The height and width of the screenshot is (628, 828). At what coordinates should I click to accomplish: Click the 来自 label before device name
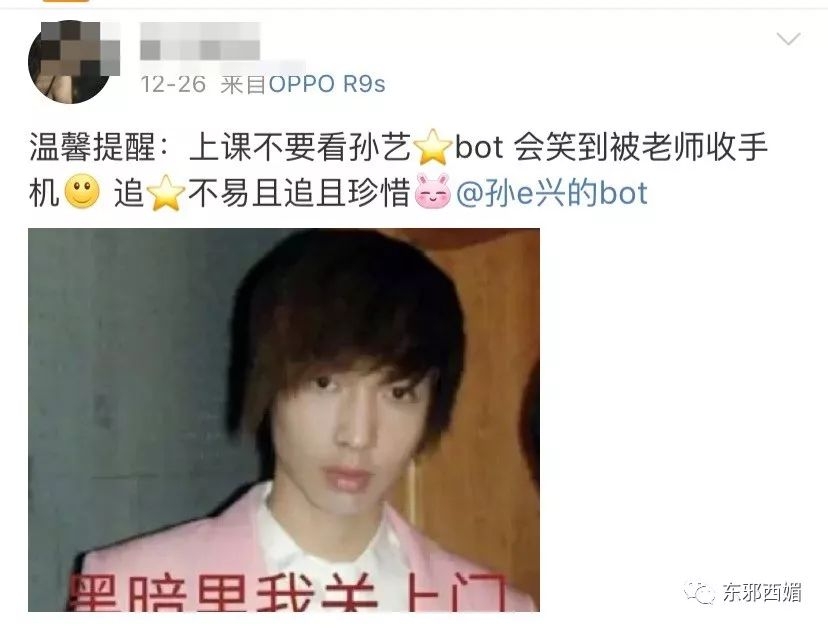(243, 85)
